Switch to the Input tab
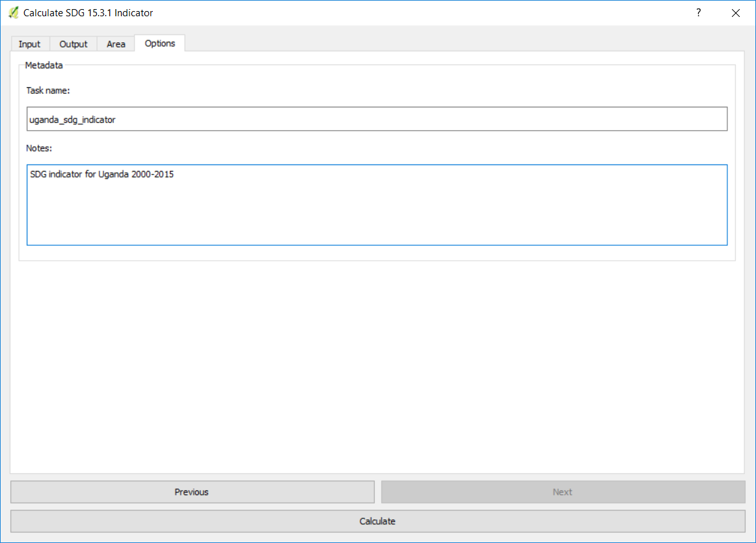The image size is (756, 543). pos(29,44)
